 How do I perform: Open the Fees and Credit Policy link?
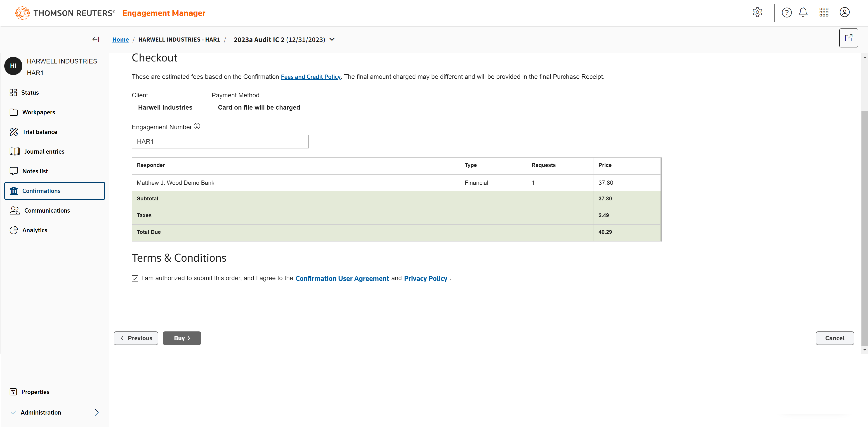pyautogui.click(x=310, y=77)
